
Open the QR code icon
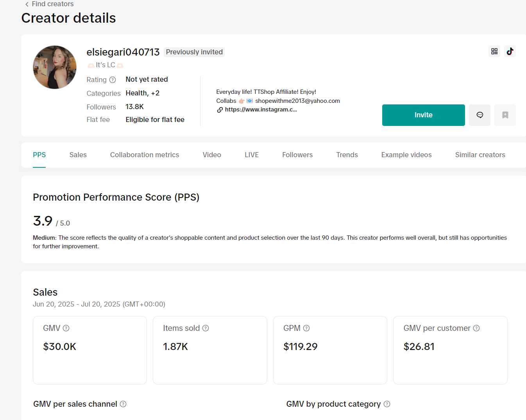[x=494, y=51]
